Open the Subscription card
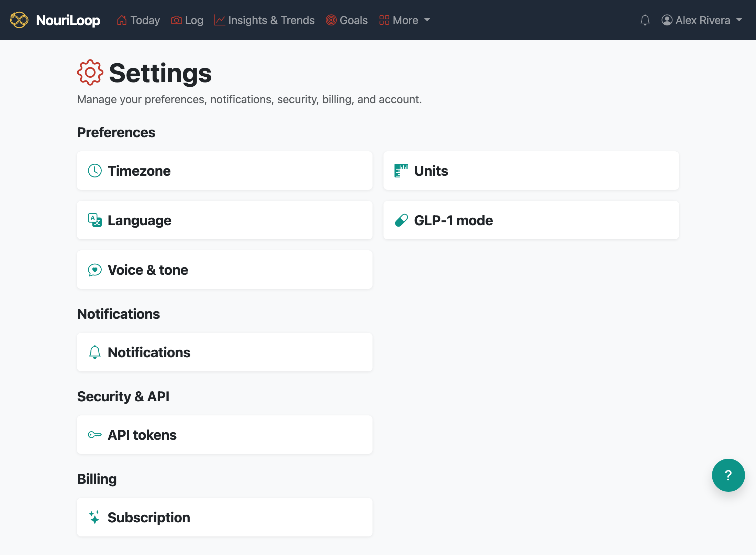The width and height of the screenshot is (756, 555). point(225,517)
